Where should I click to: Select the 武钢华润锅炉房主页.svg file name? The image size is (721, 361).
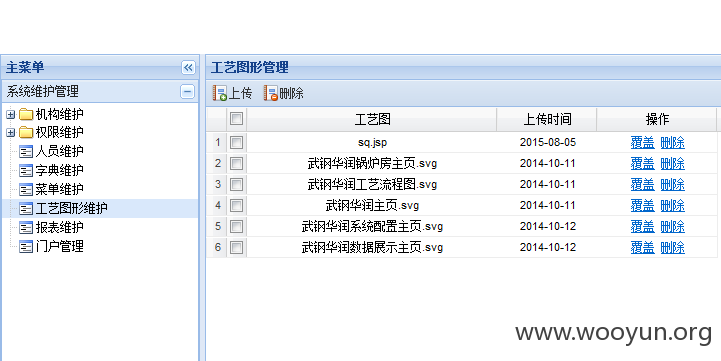[372, 163]
